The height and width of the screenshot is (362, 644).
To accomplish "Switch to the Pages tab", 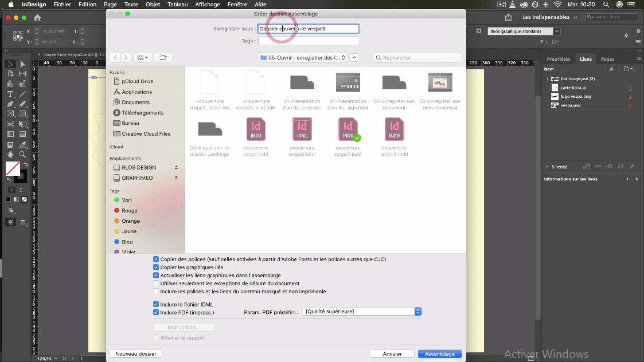I will pyautogui.click(x=607, y=59).
